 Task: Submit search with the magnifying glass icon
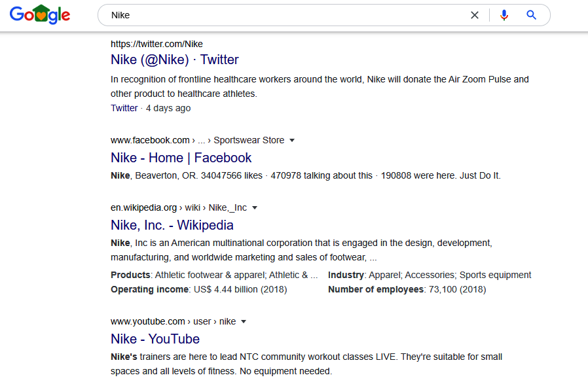[x=531, y=15]
